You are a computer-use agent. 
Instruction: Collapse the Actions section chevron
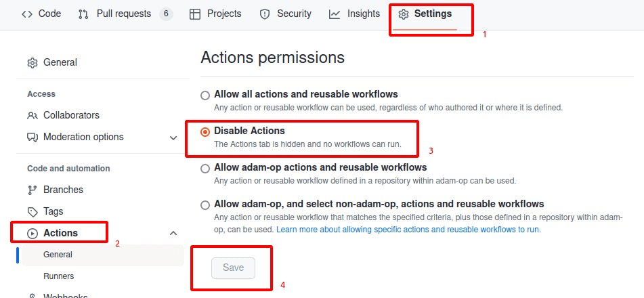point(173,234)
